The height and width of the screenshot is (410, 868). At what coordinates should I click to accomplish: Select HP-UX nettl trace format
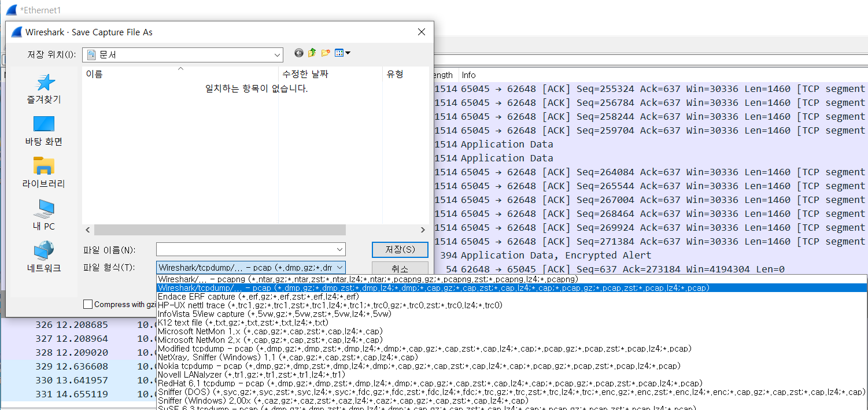pyautogui.click(x=512, y=305)
